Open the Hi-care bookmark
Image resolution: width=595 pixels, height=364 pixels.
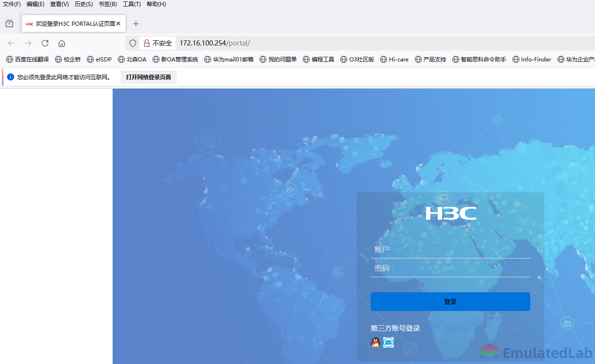tap(394, 60)
